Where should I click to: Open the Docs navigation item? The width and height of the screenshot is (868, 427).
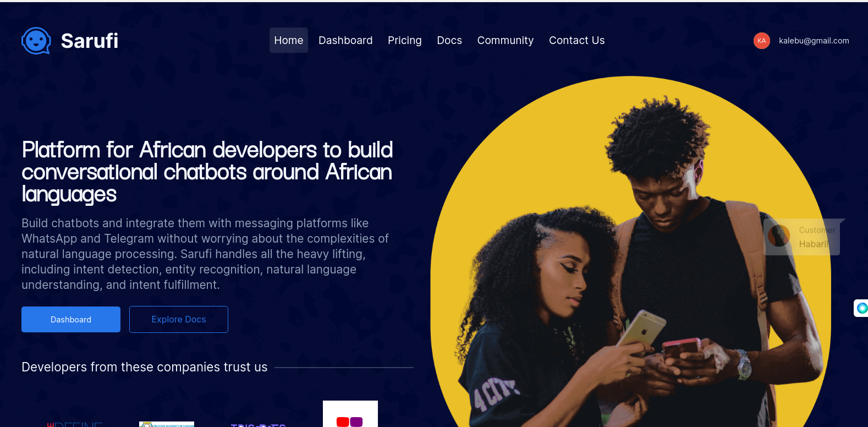[x=449, y=40]
